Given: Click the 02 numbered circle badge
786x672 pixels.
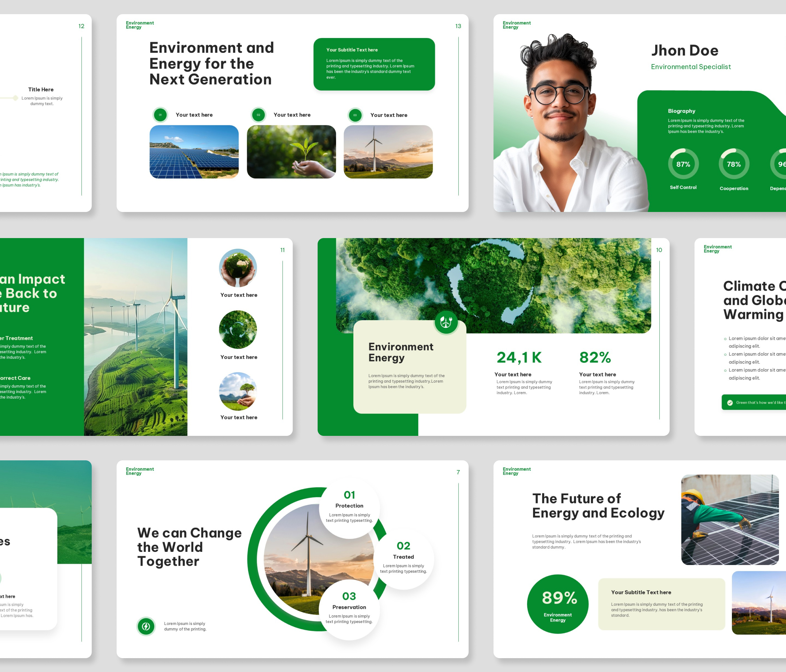Looking at the screenshot, I should click(x=258, y=115).
